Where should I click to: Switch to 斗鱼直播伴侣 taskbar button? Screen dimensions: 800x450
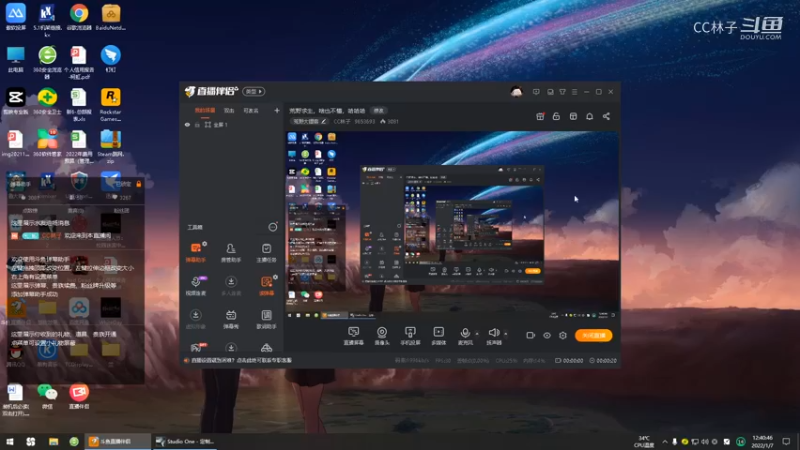coord(117,441)
